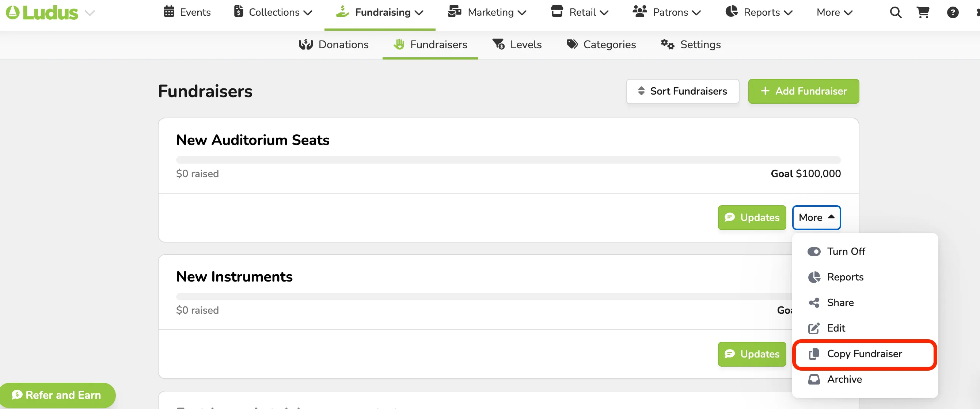This screenshot has width=980, height=409.
Task: Open the More menu in top navigation
Action: [834, 12]
